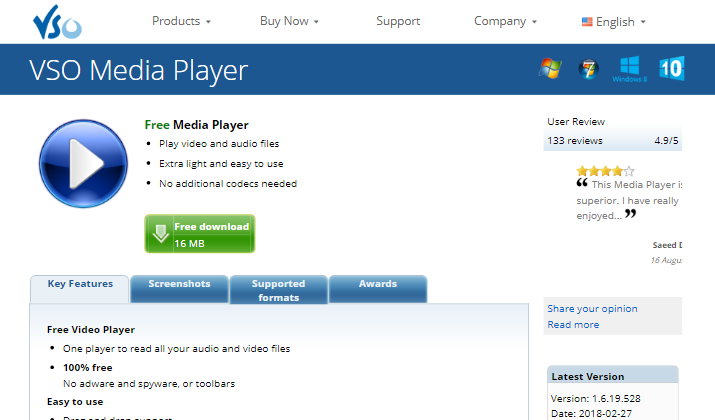Screen dimensions: 715x420
Task: Click the 'Play video and audio files' bullet
Action: click(219, 144)
